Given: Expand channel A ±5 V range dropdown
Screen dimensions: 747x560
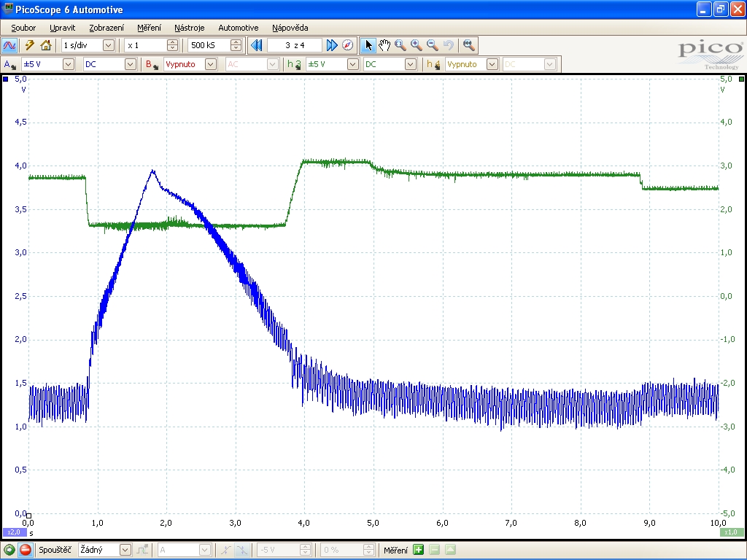Looking at the screenshot, I should 68,64.
